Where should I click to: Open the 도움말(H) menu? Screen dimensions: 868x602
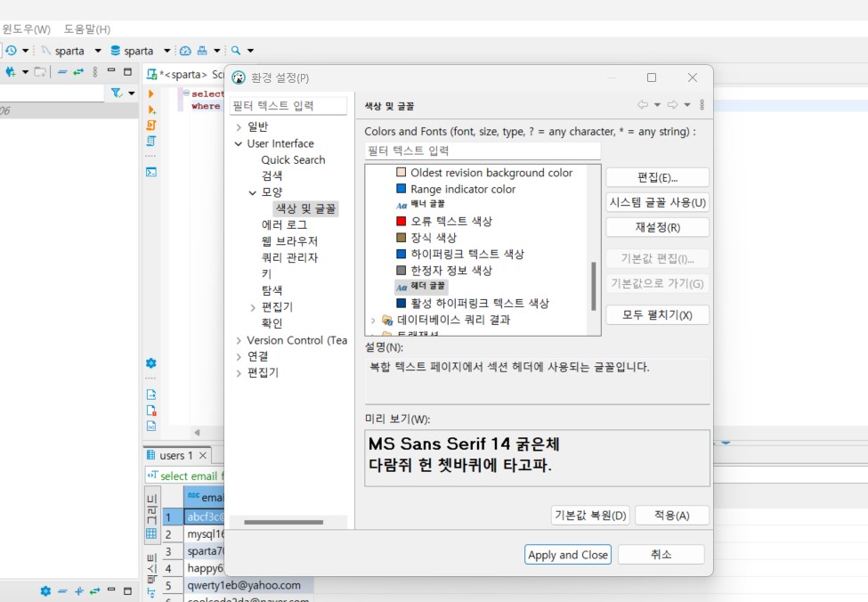pyautogui.click(x=87, y=28)
